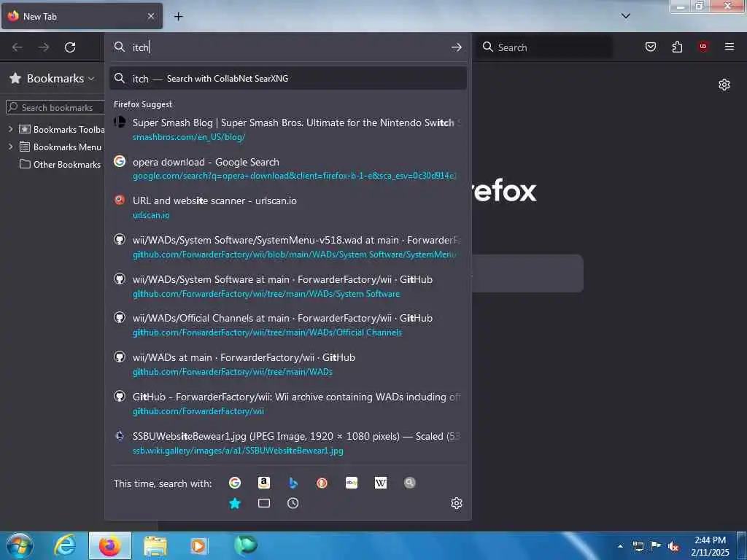Open the urlscan.io suggestion
The height and width of the screenshot is (560, 747).
[287, 208]
